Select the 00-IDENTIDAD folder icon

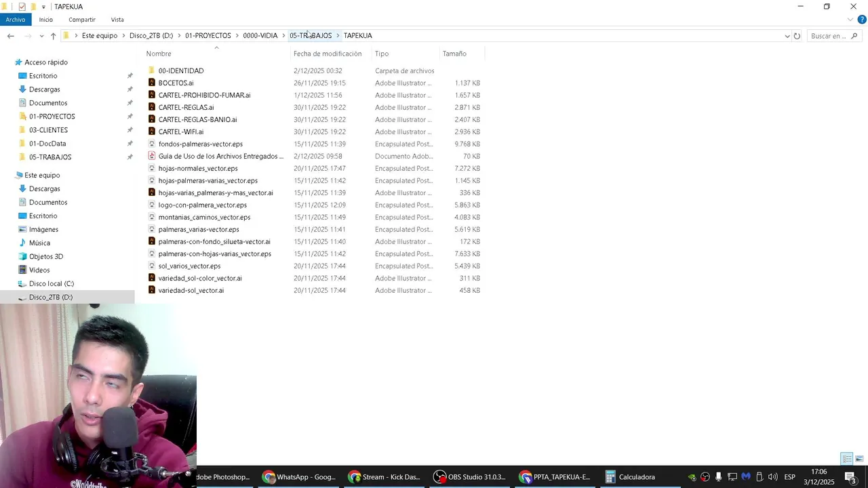pos(152,70)
